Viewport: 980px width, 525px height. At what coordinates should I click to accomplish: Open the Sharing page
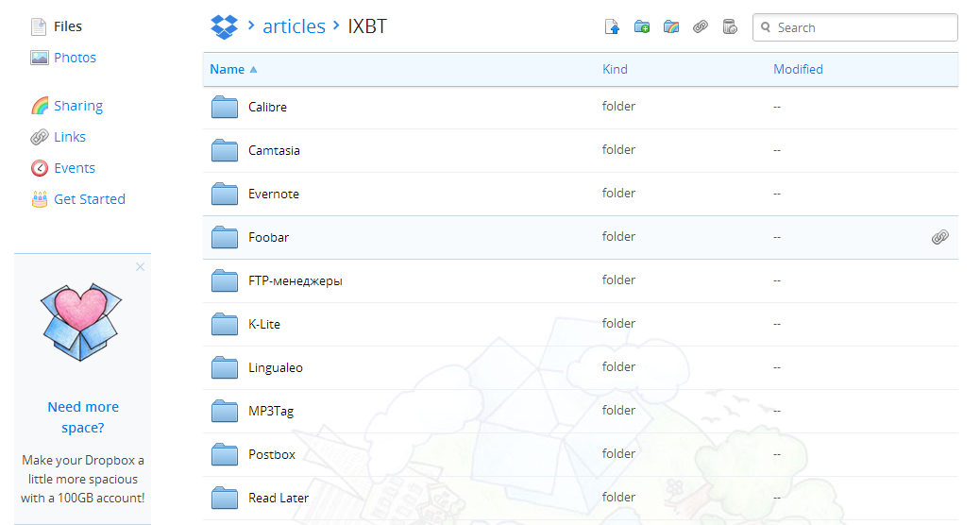click(78, 106)
